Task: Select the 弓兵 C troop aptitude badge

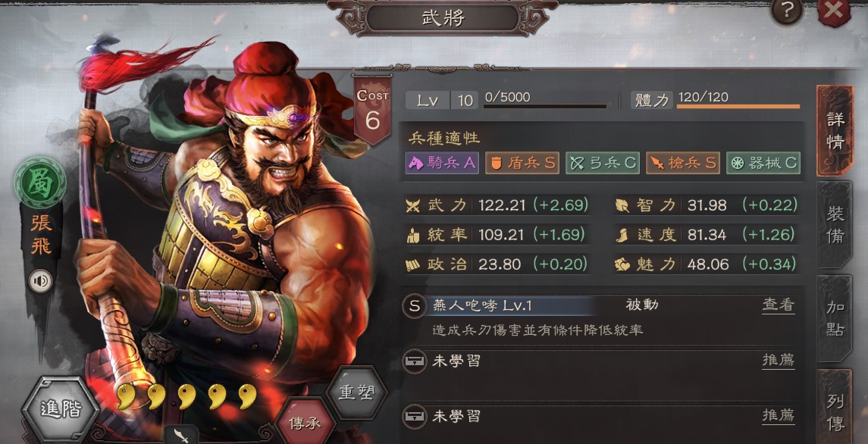Action: pos(602,163)
